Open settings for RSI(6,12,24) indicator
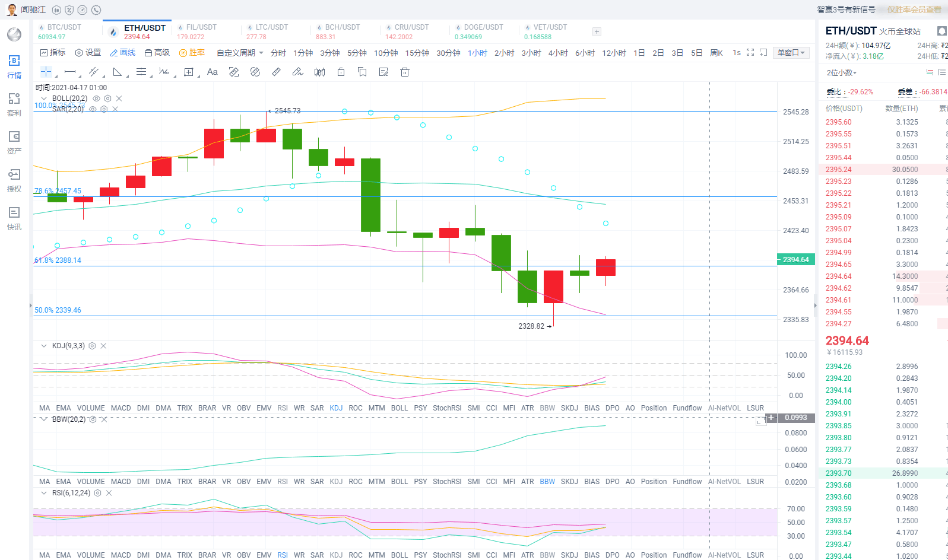The height and width of the screenshot is (560, 948). coord(98,493)
